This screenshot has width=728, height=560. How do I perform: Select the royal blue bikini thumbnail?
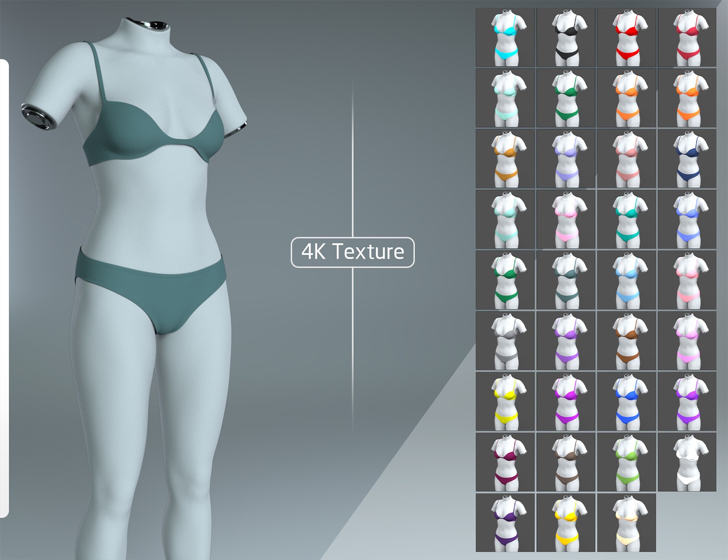(627, 401)
